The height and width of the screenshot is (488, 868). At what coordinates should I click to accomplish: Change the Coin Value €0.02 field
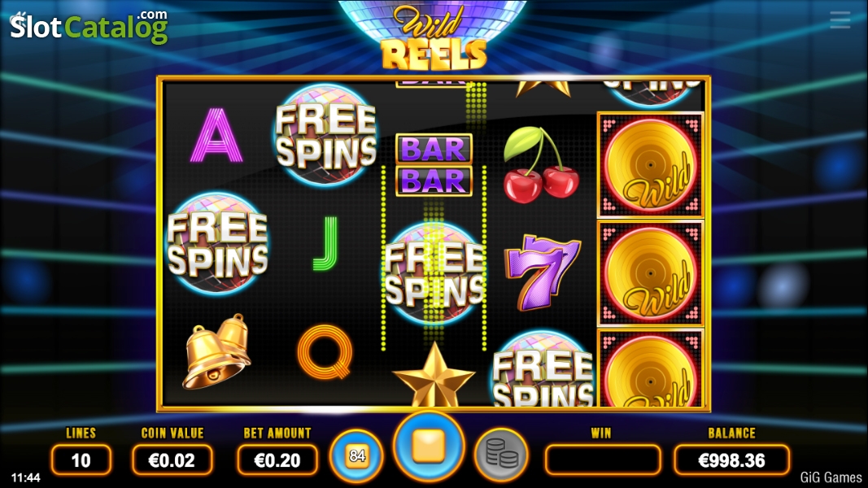coord(172,460)
